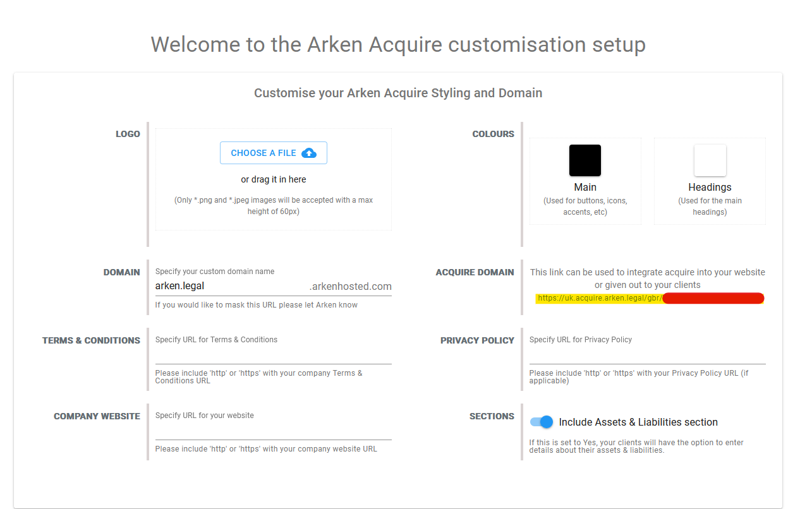Image resolution: width=812 pixels, height=509 pixels.
Task: Open the black Main colour swatch
Action: (x=585, y=160)
